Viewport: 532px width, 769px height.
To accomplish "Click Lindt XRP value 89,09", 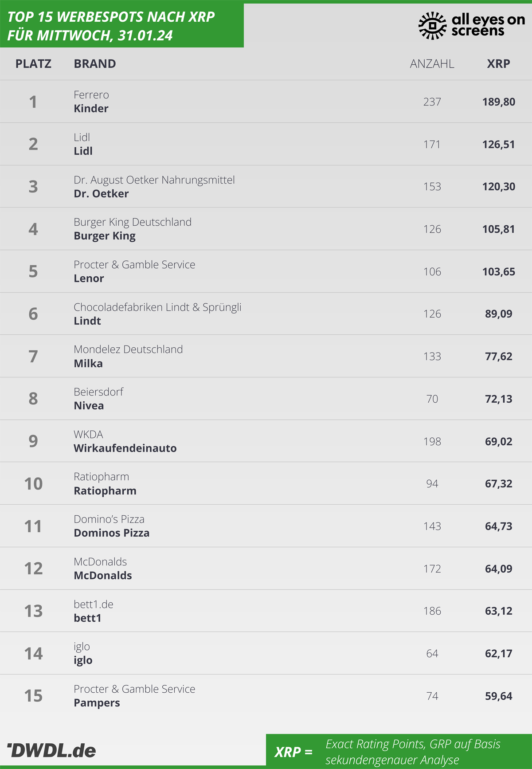I will click(499, 314).
